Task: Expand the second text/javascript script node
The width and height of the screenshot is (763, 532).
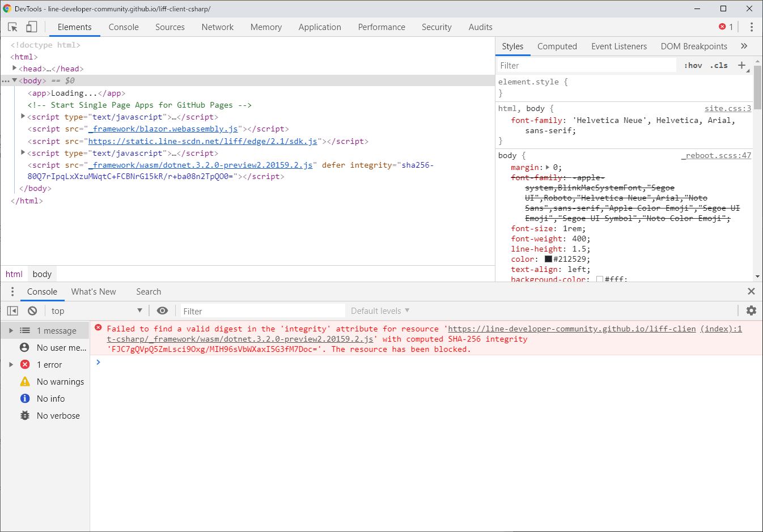Action: (x=23, y=153)
